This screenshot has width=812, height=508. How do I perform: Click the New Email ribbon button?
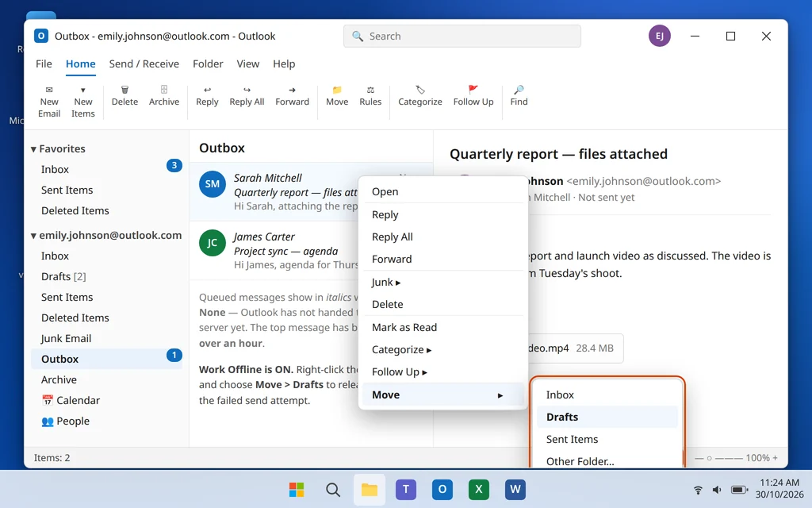pos(49,102)
